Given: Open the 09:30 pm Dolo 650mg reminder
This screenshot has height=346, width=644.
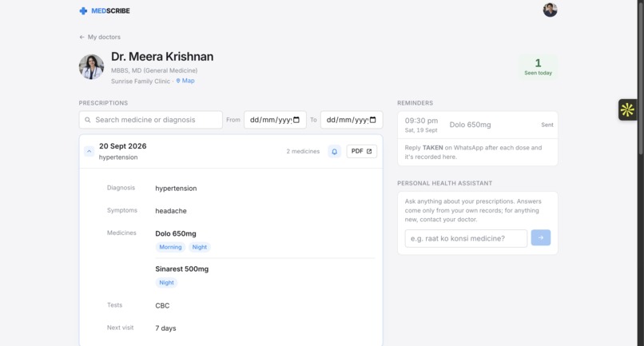Looking at the screenshot, I should click(x=478, y=125).
